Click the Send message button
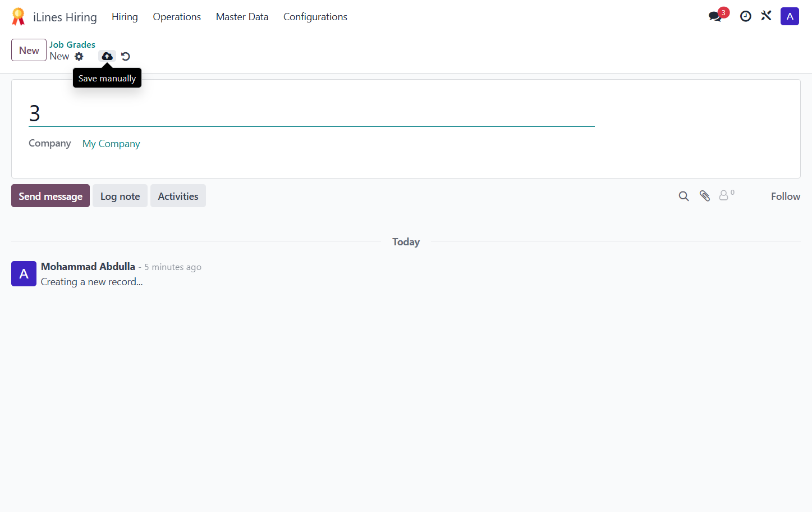This screenshot has height=512, width=812. 51,196
